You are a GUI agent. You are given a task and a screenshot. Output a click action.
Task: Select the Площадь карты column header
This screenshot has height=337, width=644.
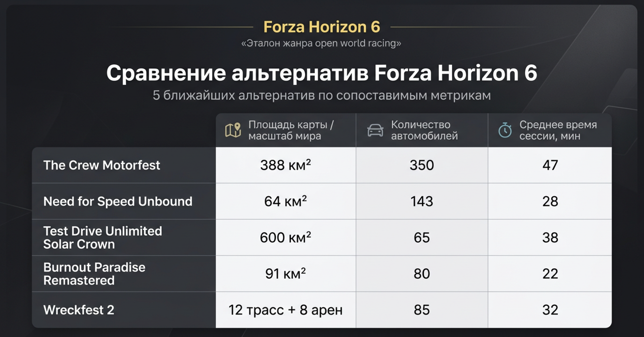pyautogui.click(x=286, y=130)
